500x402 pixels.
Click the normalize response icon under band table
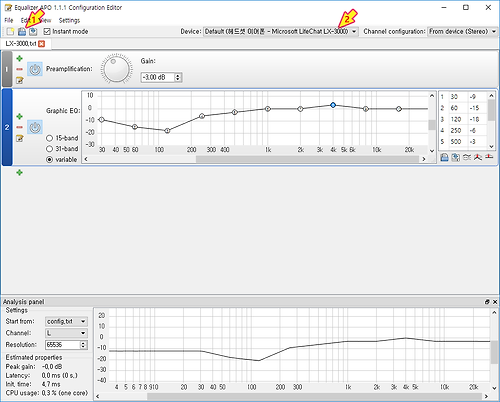[x=478, y=157]
